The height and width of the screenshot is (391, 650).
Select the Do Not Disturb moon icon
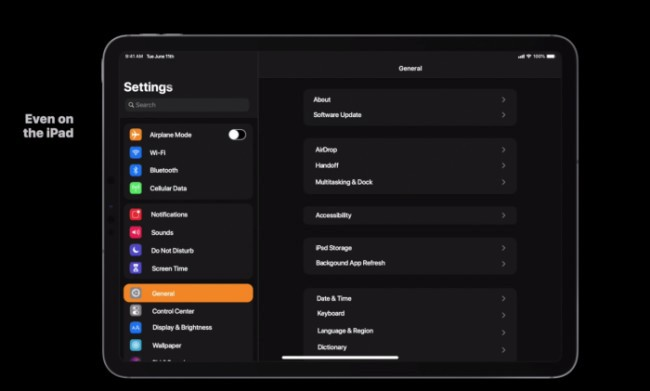[x=136, y=250]
